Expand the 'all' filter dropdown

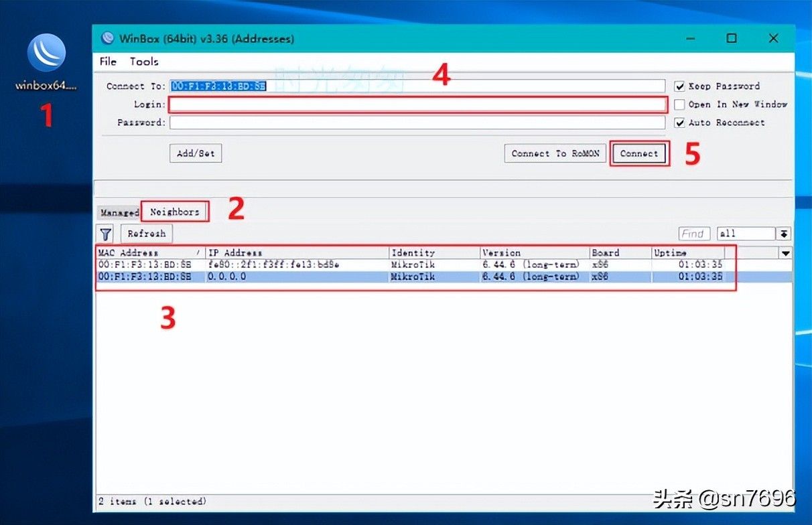tap(784, 234)
